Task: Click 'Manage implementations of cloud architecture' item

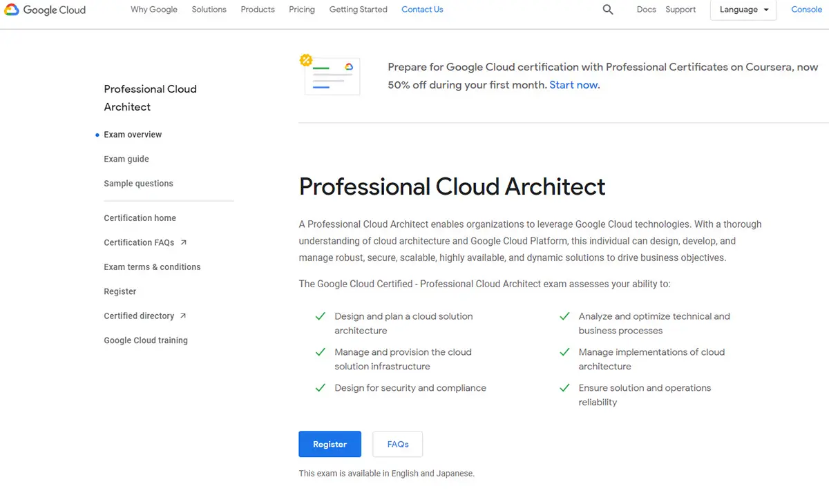Action: tap(651, 359)
